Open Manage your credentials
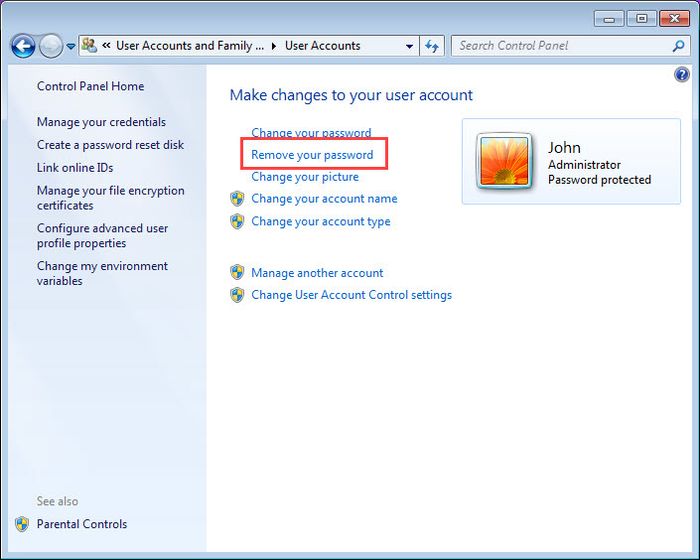The width and height of the screenshot is (700, 560). click(x=101, y=122)
